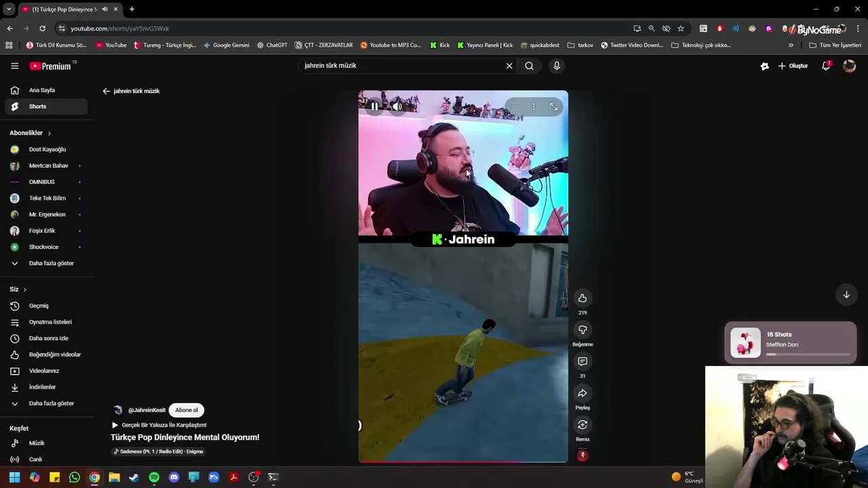Open Teke Tek Bilim channel
Screen dimensions: 868x488
[46, 198]
